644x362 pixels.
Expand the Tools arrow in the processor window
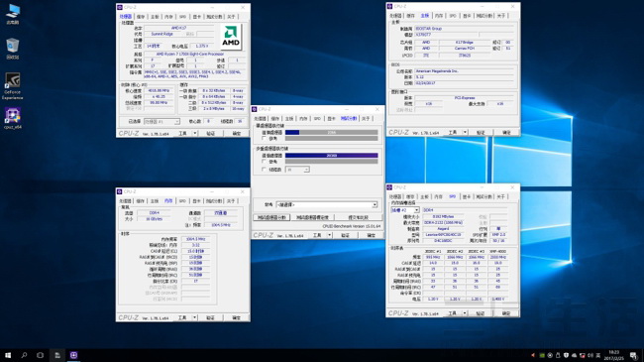pyautogui.click(x=195, y=133)
